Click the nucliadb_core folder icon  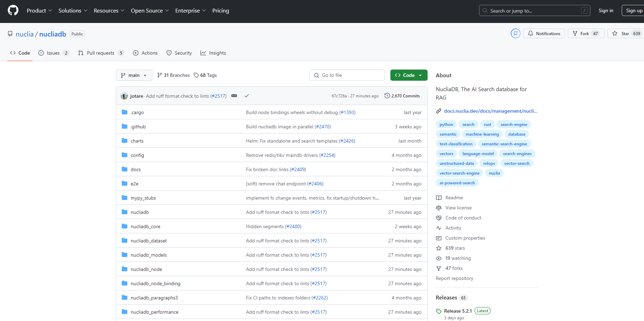(x=125, y=226)
